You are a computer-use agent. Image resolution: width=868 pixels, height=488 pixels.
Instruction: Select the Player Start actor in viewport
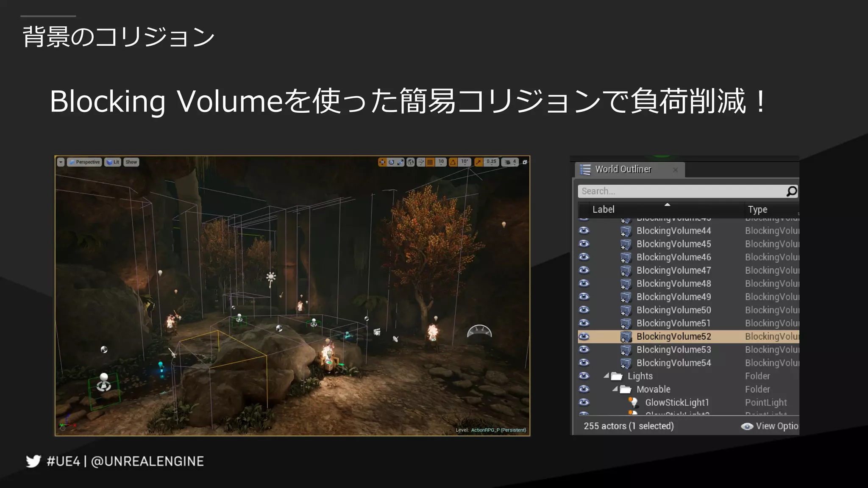tap(104, 383)
